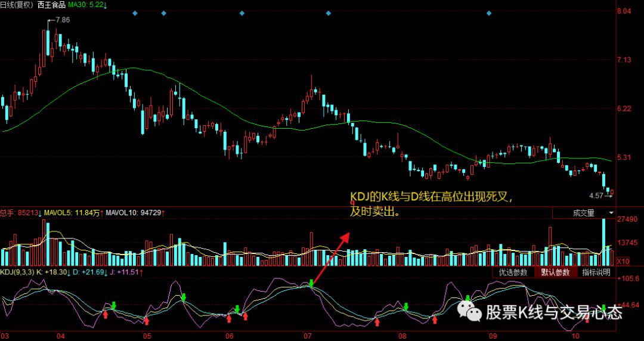
Task: Click the KDJ(9,3,3) indicator title
Action: coord(17,272)
